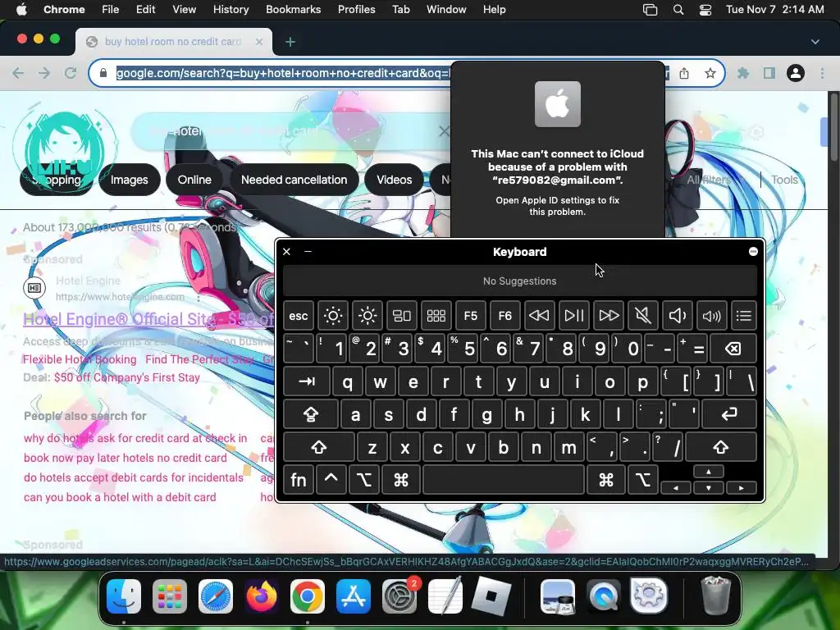
Task: Tap the backspace delete key
Action: pyautogui.click(x=733, y=349)
